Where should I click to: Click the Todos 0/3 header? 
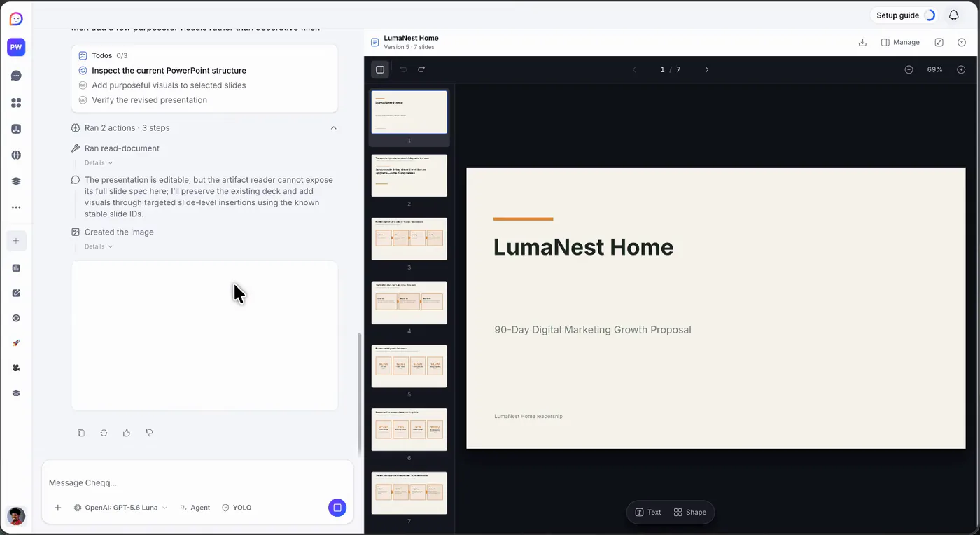click(x=103, y=55)
